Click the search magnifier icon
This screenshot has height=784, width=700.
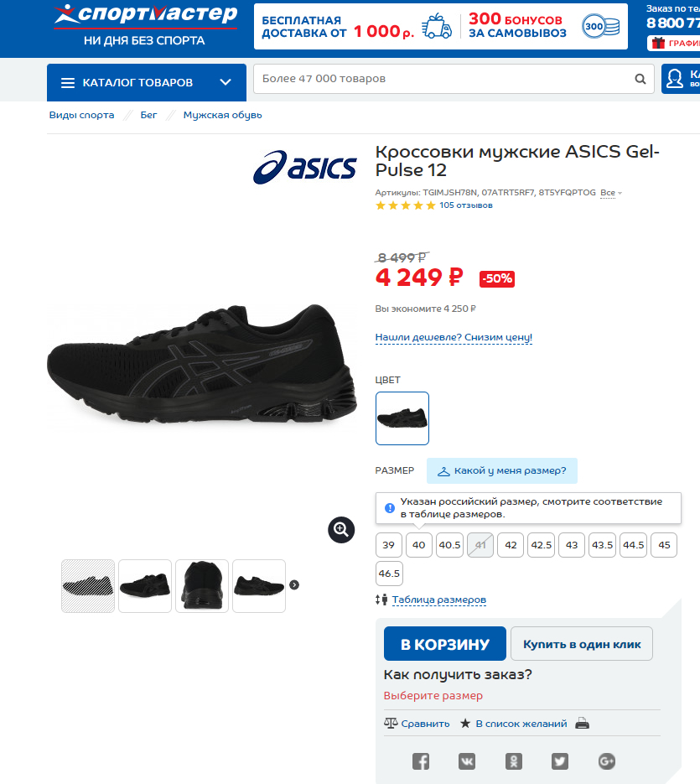pyautogui.click(x=640, y=80)
